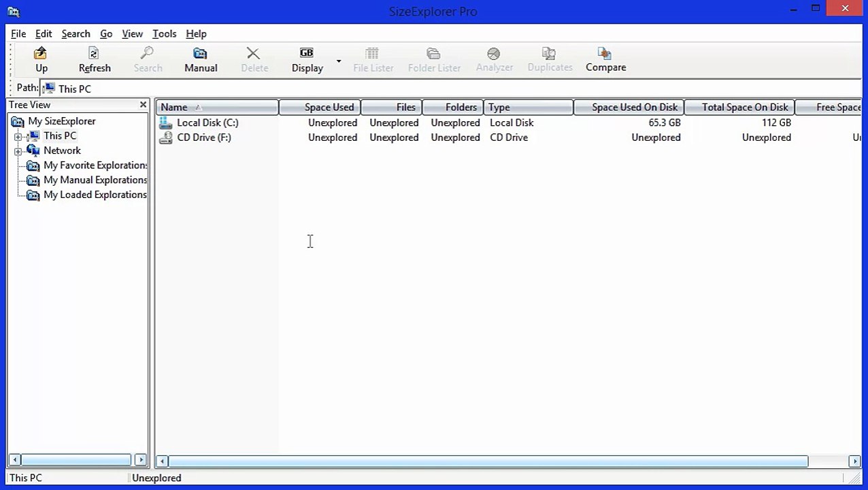Expand the This PC tree node
This screenshot has width=868, height=490.
[18, 136]
